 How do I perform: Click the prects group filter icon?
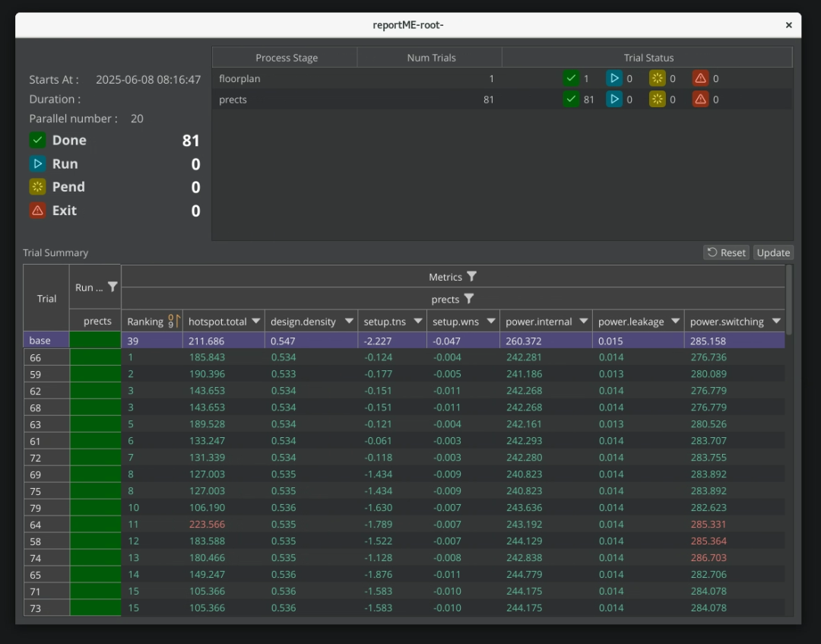pyautogui.click(x=469, y=299)
